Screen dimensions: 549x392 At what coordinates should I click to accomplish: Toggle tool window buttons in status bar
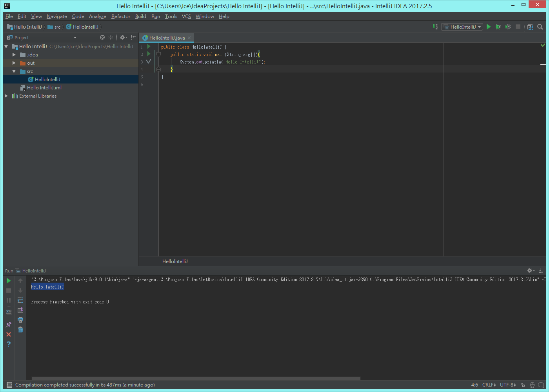coord(9,385)
